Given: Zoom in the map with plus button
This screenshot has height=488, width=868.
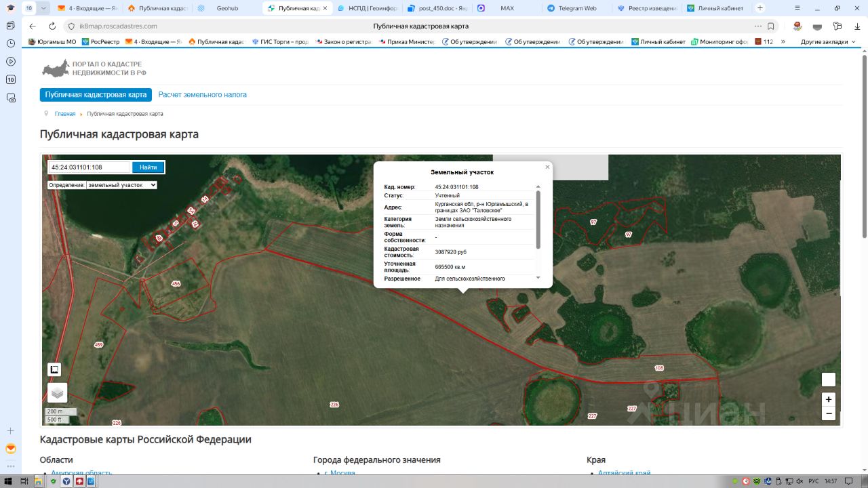Looking at the screenshot, I should (829, 399).
